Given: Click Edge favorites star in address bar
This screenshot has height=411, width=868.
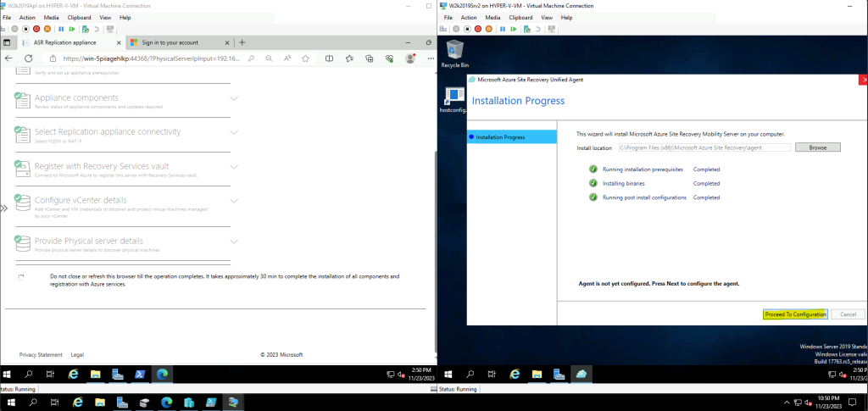Looking at the screenshot, I should [x=305, y=58].
